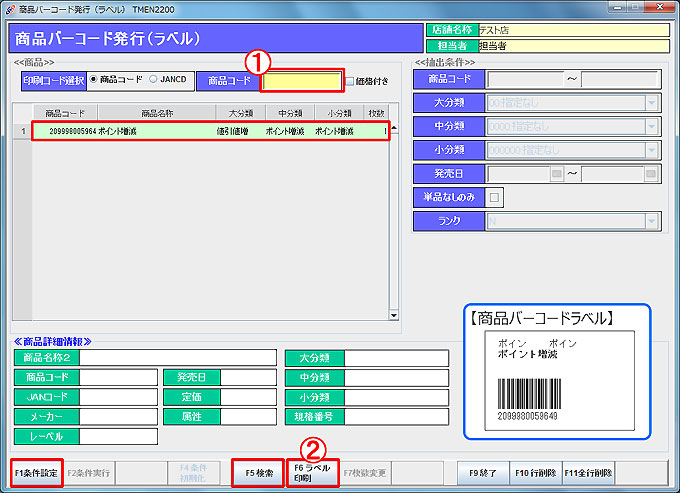Image resolution: width=680 pixels, height=493 pixels.
Task: Enable the 価格付き checkbox
Action: tap(350, 81)
